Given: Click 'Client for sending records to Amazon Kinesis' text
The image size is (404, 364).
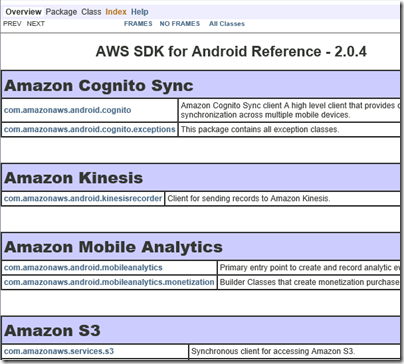Looking at the screenshot, I should click(x=249, y=198).
